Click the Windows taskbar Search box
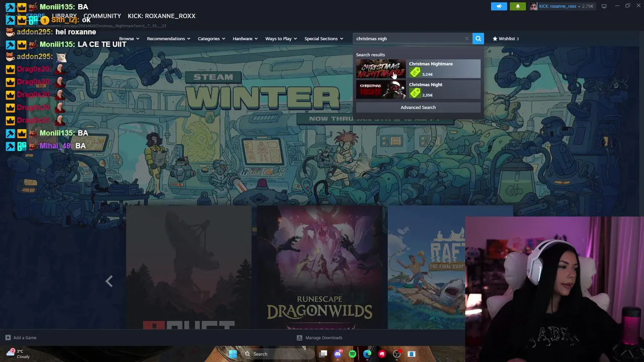644x362 pixels. [x=278, y=354]
